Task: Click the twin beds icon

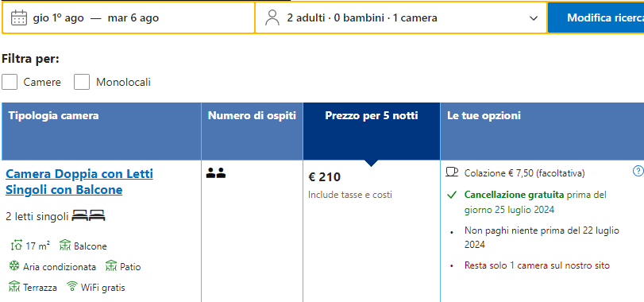Action: [88, 215]
